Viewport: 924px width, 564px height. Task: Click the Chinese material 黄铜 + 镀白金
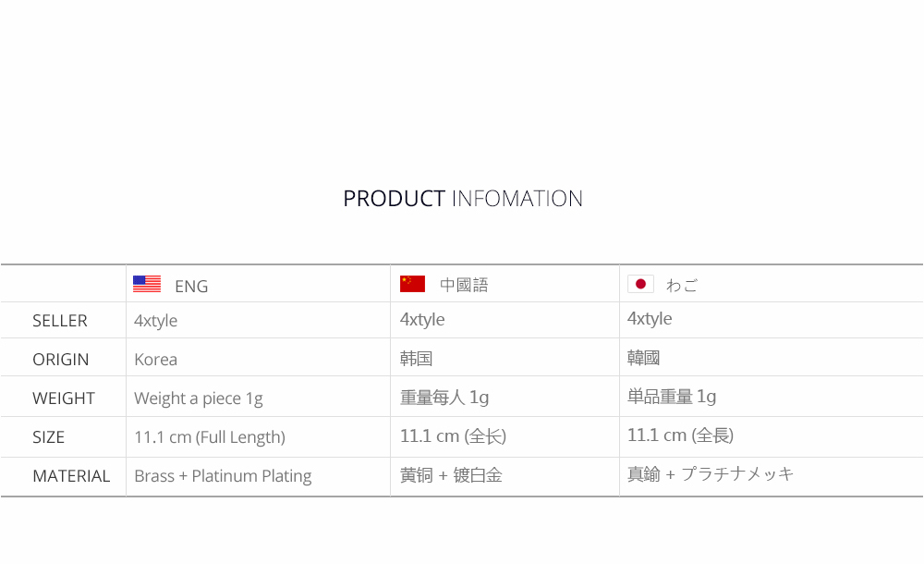(452, 475)
